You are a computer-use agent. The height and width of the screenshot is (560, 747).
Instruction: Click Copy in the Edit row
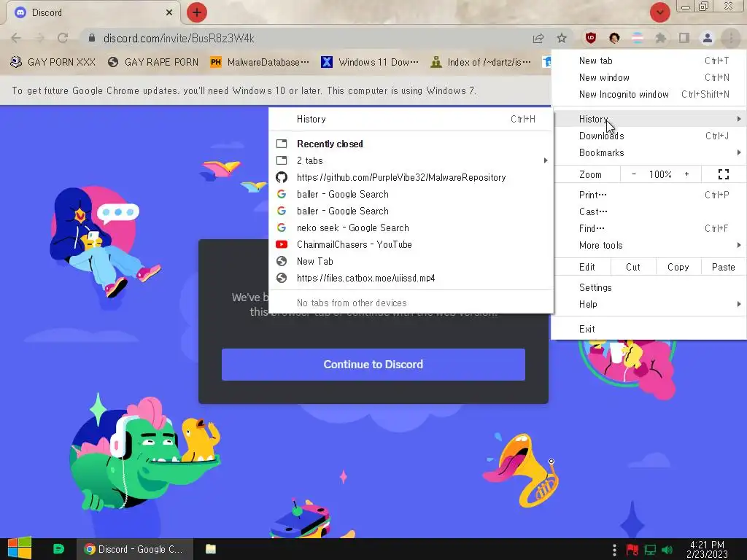678,267
